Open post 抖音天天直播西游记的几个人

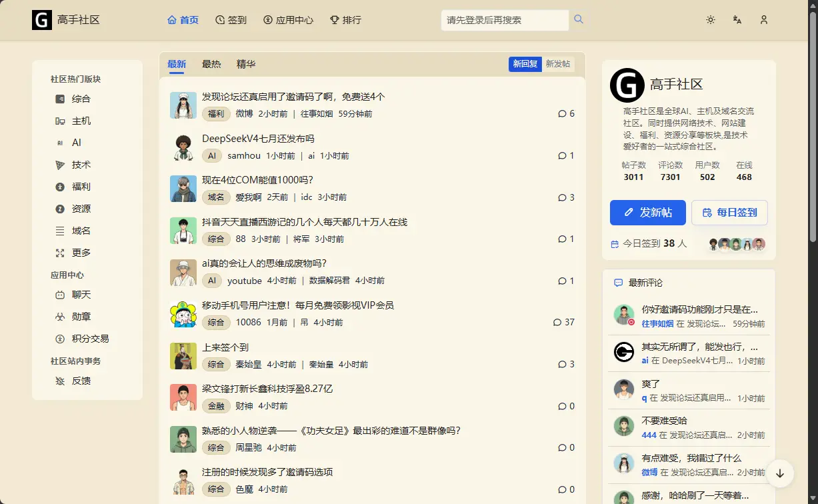point(305,222)
